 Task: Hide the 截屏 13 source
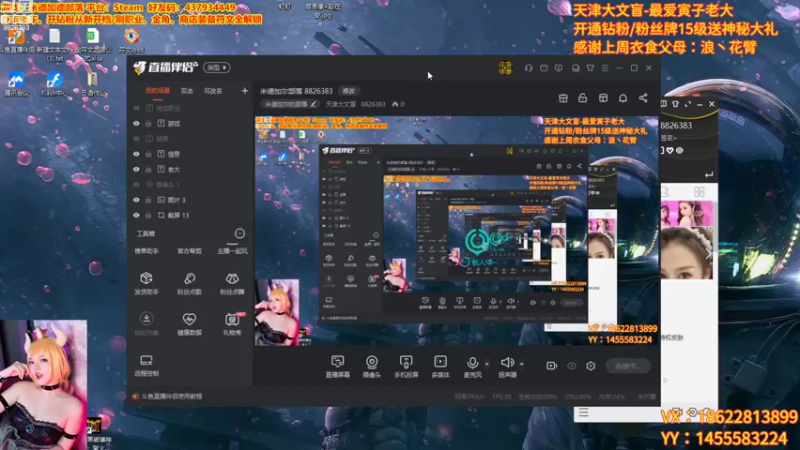pos(136,215)
